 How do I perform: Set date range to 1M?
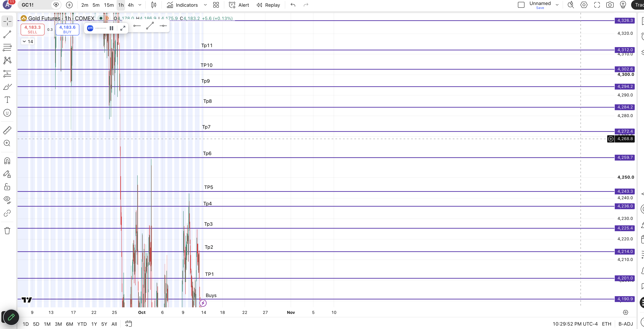point(47,324)
